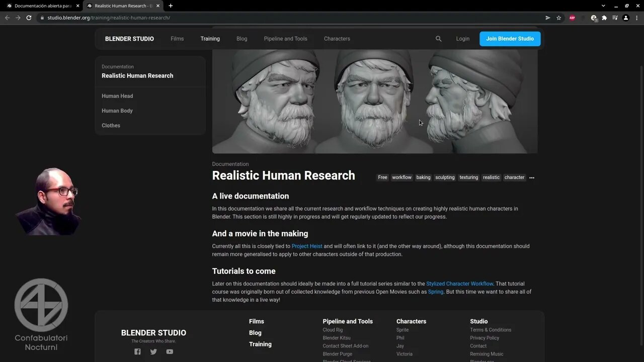Screen dimensions: 644x362
Task: Click the Free tag
Action: [382, 177]
